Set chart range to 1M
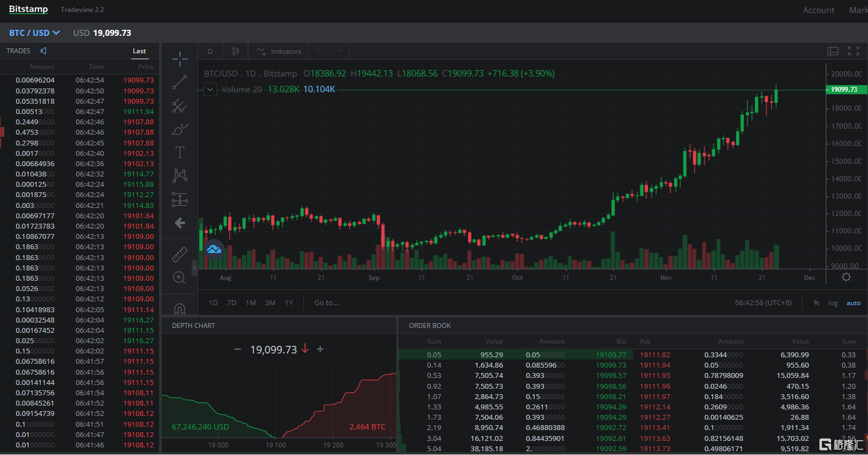The image size is (868, 455). click(251, 303)
